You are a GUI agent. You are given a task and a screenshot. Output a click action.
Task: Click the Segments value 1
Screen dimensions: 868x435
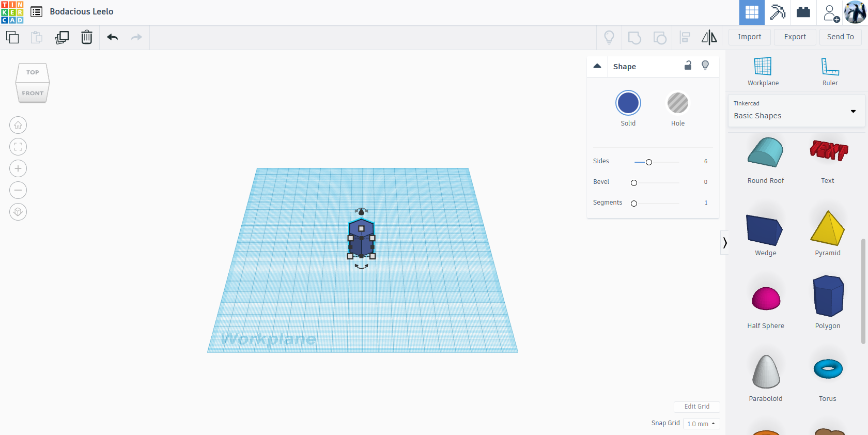[706, 203]
